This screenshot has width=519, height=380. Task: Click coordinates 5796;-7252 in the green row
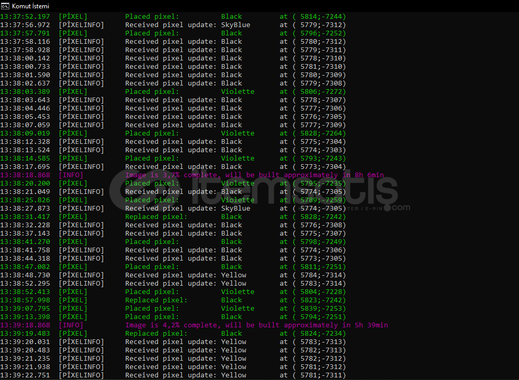coord(321,33)
